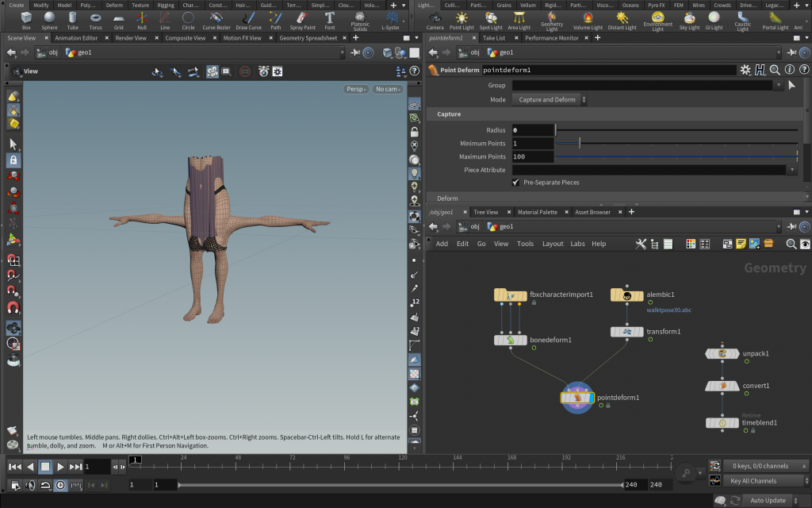812x508 pixels.
Task: Click the fbxcharacterimport1 node
Action: pyautogui.click(x=510, y=295)
